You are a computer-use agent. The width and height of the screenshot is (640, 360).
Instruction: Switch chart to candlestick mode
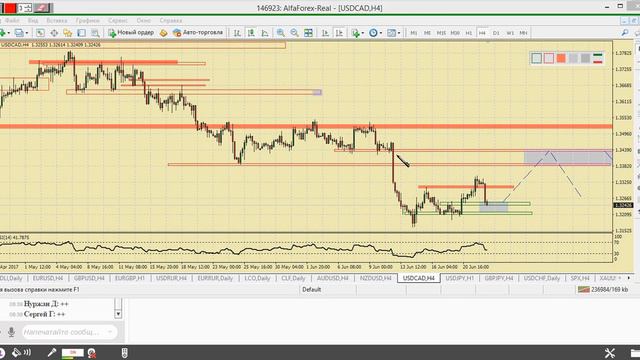251,33
